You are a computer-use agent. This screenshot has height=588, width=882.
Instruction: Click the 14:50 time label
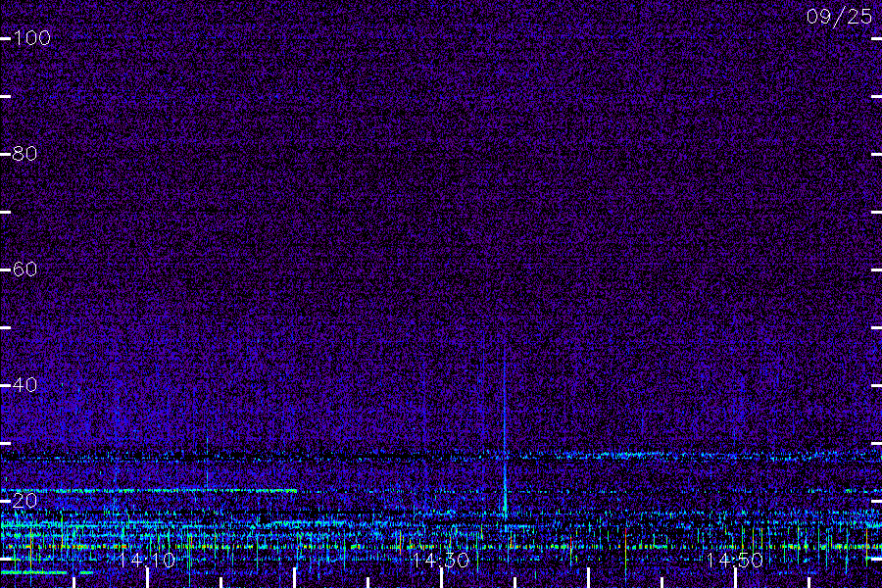point(734,560)
